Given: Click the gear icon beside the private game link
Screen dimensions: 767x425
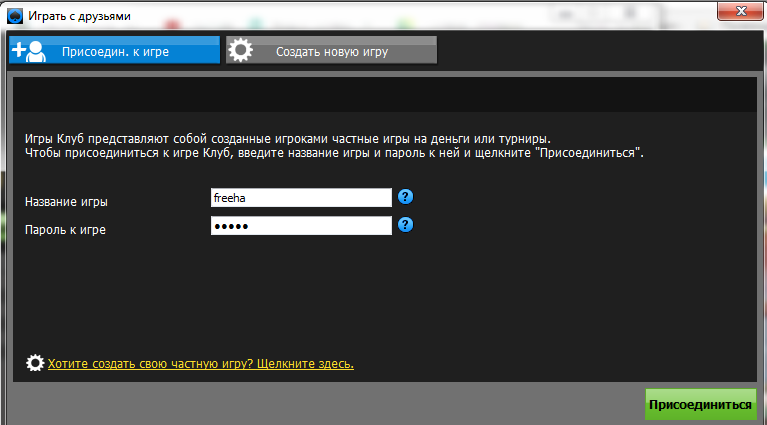Looking at the screenshot, I should coord(35,363).
